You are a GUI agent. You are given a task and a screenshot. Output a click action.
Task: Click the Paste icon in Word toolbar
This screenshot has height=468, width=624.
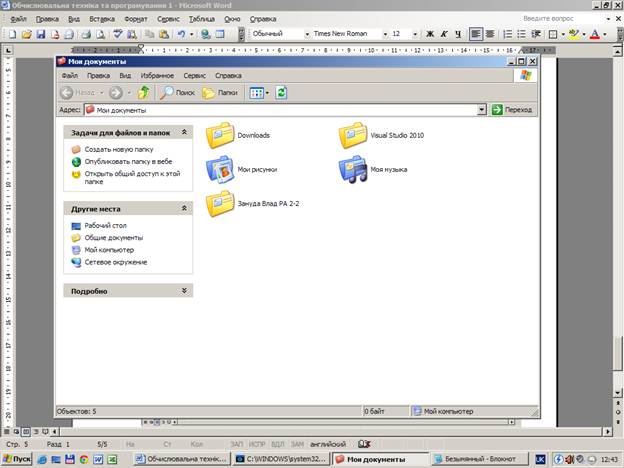[x=164, y=34]
